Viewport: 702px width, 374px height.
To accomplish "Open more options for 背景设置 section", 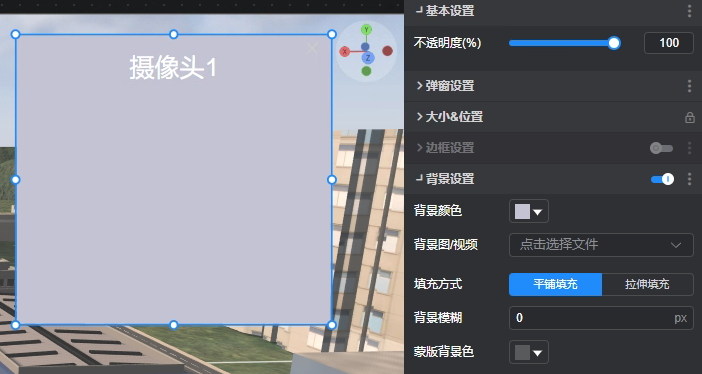I will 689,179.
